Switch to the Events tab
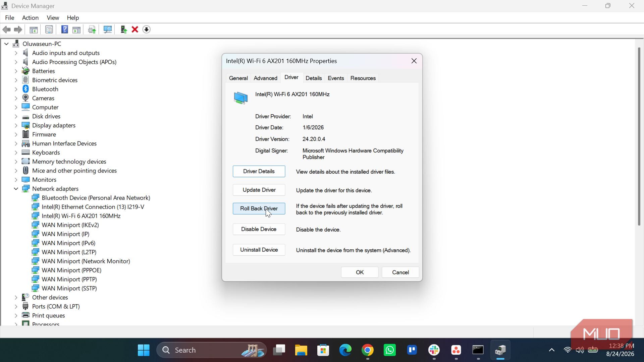Image resolution: width=644 pixels, height=362 pixels. pos(336,78)
